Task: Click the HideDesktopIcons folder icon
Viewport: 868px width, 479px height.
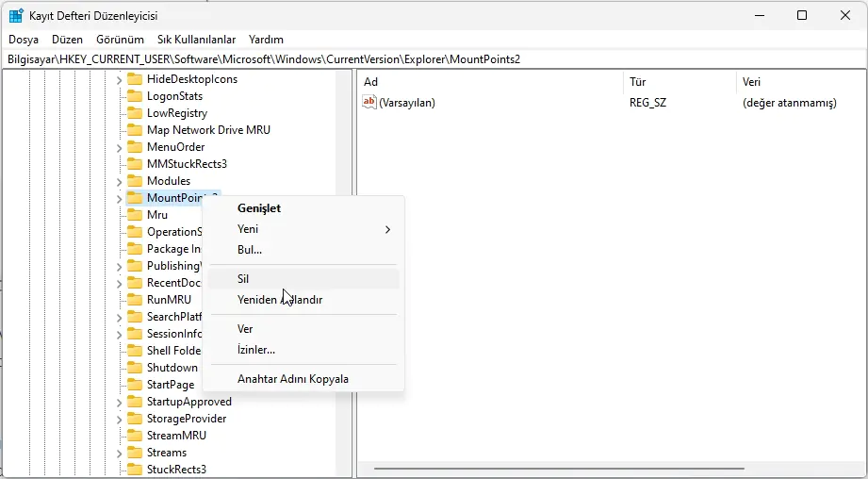Action: 135,79
